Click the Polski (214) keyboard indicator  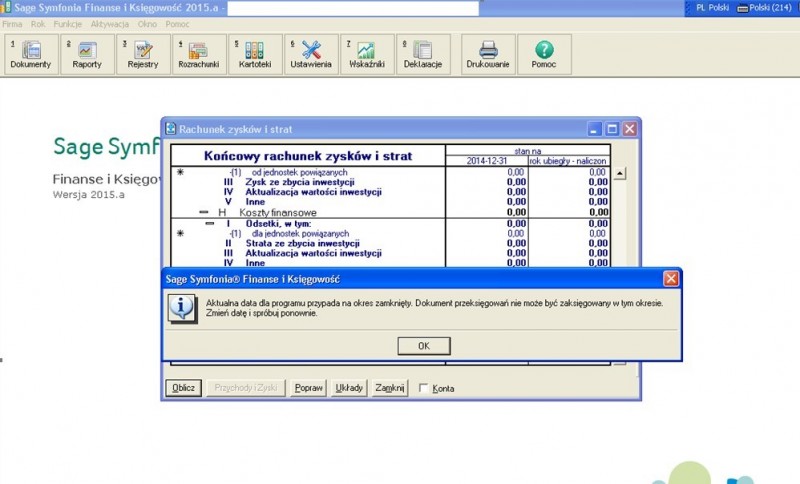(765, 8)
